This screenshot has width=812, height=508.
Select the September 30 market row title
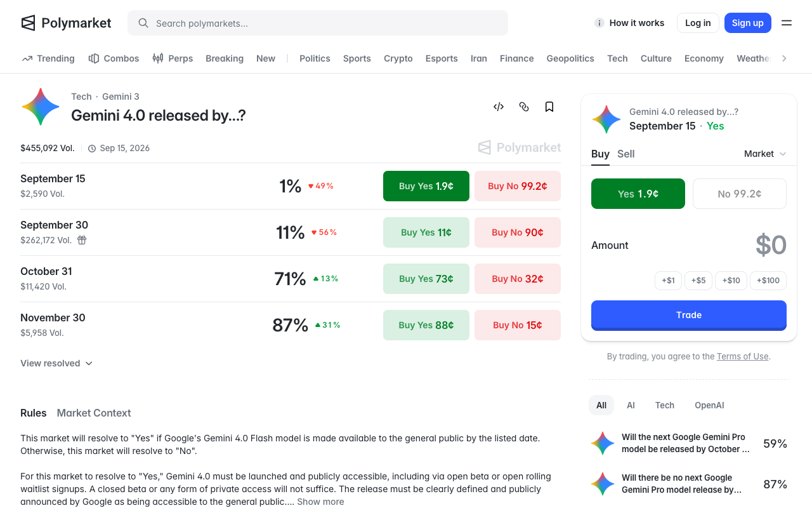pos(54,225)
